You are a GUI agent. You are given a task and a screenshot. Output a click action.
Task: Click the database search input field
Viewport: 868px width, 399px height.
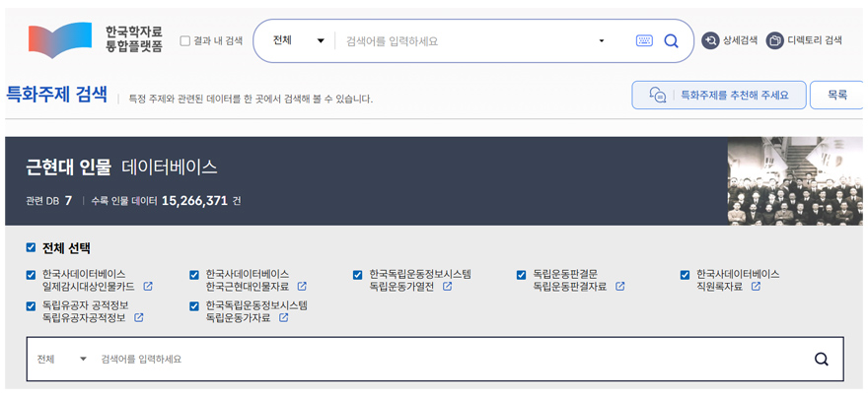(444, 360)
